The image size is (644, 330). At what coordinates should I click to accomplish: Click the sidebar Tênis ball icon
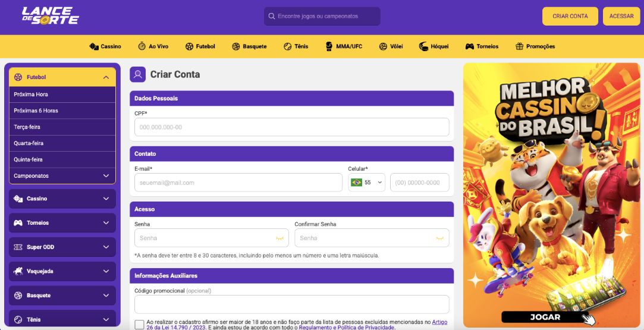[18, 320]
